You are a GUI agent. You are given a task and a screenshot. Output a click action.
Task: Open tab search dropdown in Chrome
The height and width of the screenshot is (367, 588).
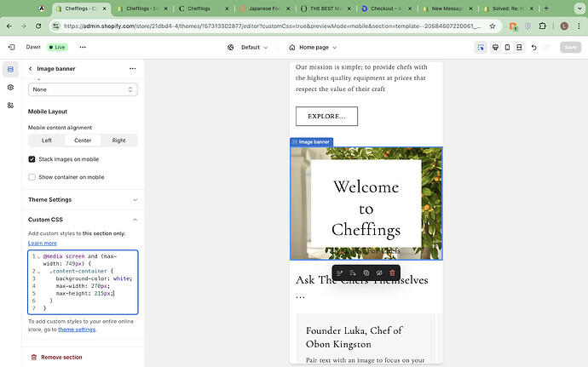579,9
